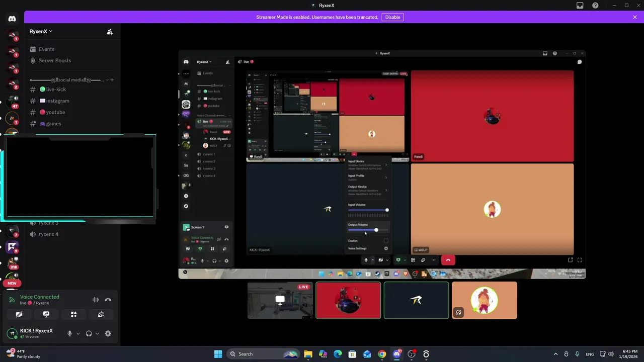
Task: Click the Voice Connected status text
Action: click(x=39, y=297)
